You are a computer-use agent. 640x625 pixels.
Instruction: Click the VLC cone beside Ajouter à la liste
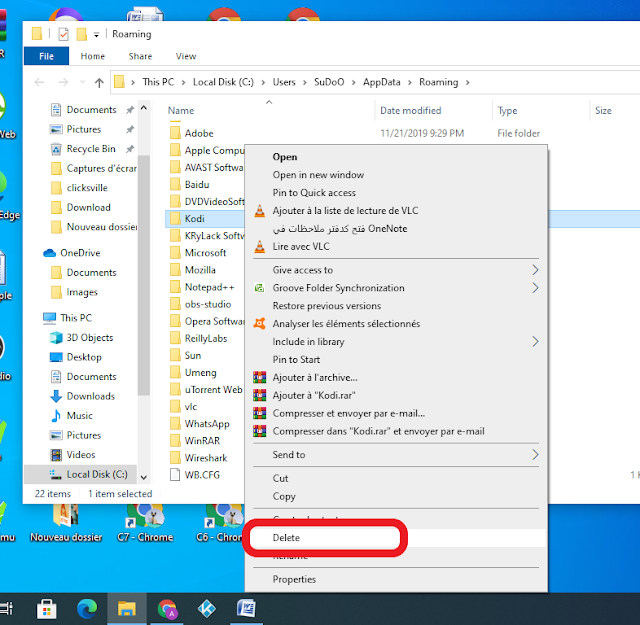260,211
